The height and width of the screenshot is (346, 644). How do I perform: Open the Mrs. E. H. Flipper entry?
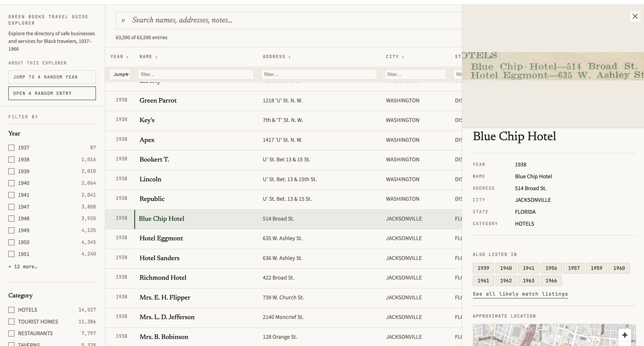[283, 298]
